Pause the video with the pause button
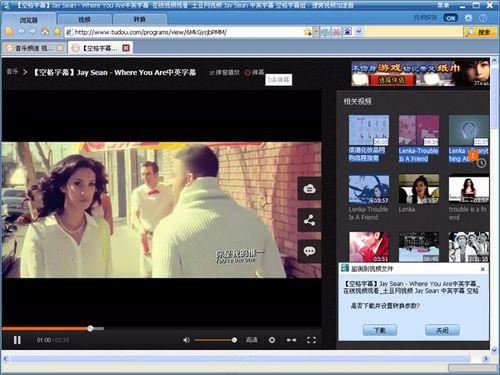 coord(17,340)
